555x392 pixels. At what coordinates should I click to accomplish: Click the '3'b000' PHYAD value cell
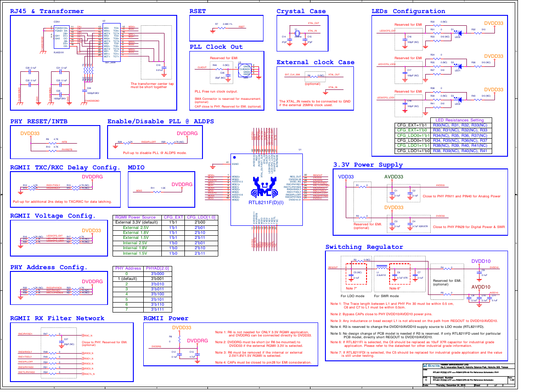click(158, 274)
